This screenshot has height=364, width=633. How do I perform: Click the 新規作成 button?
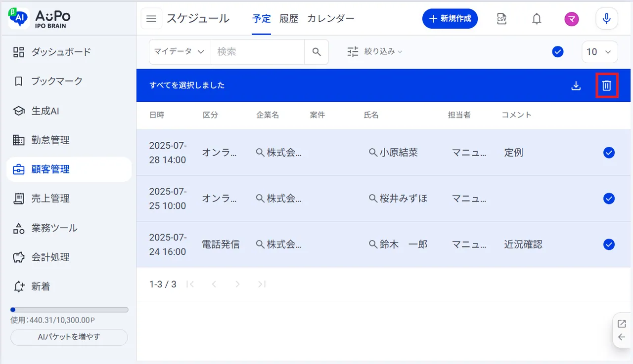(450, 19)
